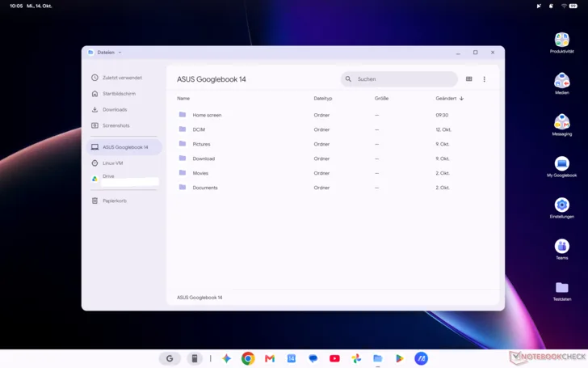Toggle the Geändert sort arrow
This screenshot has width=588, height=368.
(x=462, y=99)
